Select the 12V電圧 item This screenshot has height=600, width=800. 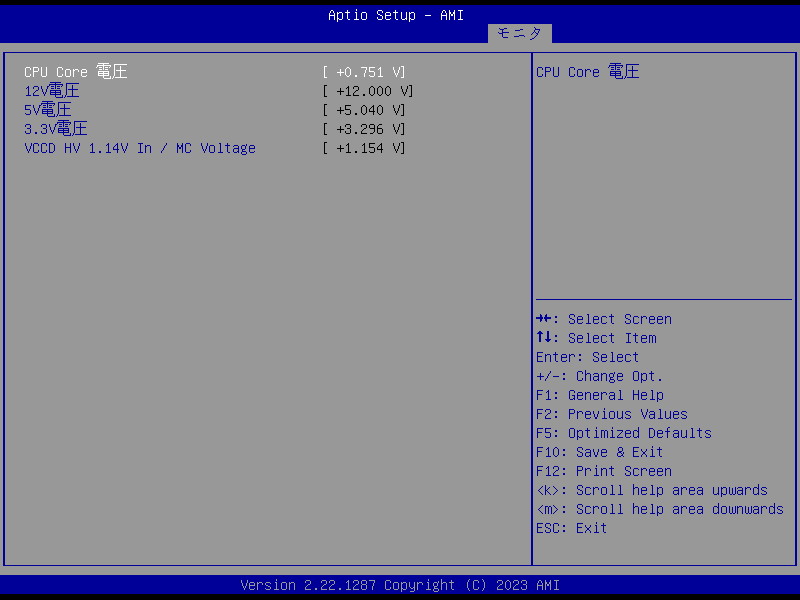[52, 91]
